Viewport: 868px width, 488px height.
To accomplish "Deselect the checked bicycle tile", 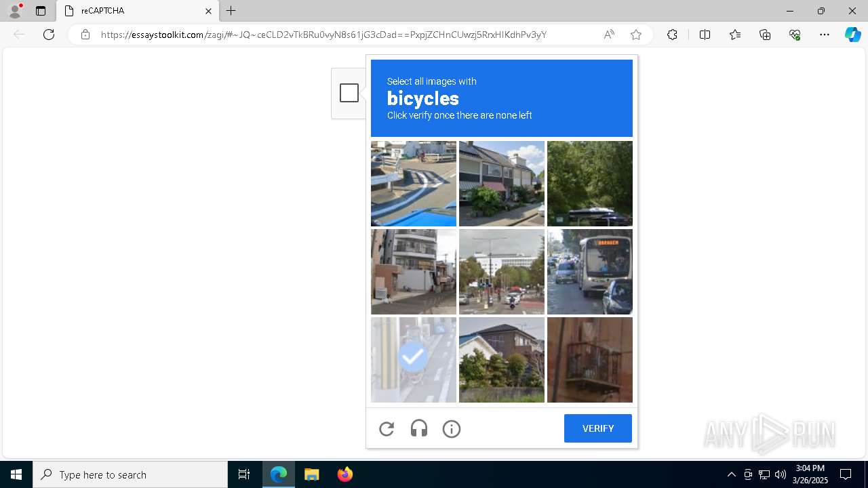I will click(x=414, y=360).
